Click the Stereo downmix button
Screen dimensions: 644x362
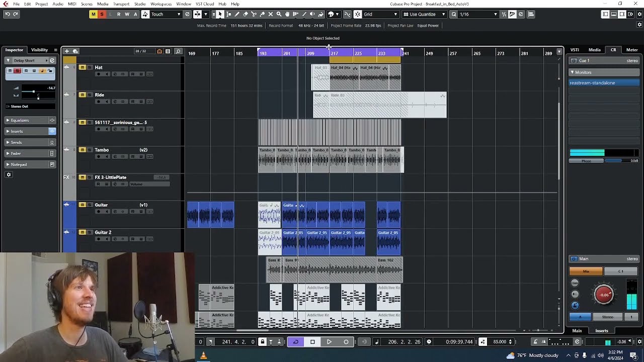point(608,317)
